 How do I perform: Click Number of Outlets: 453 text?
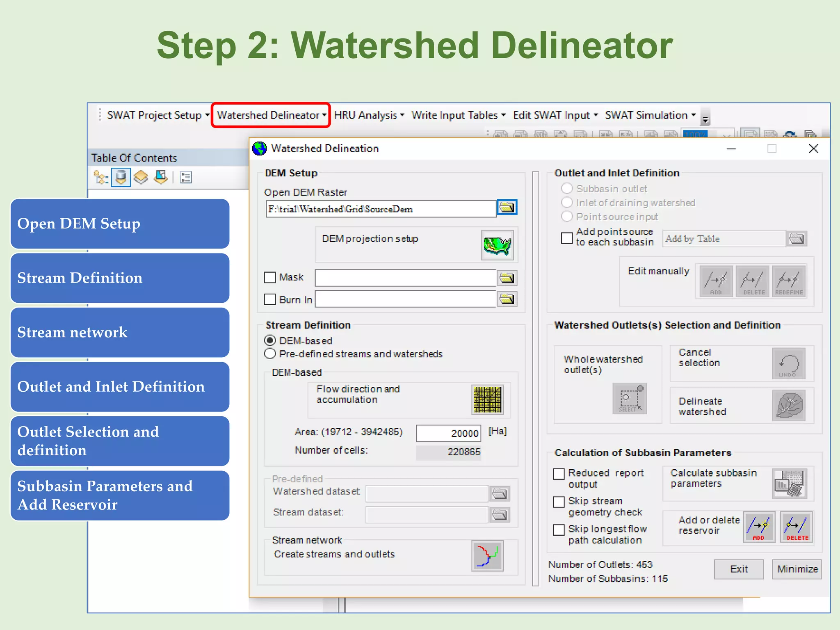pos(600,565)
